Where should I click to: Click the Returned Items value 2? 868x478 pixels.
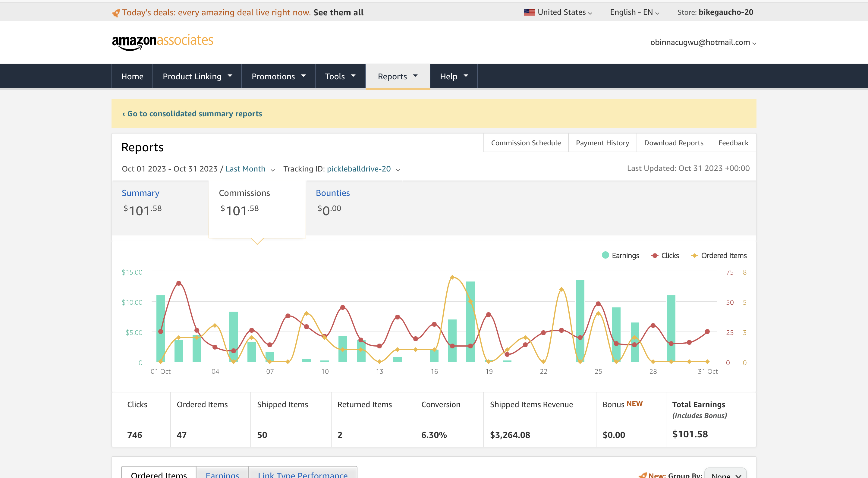340,435
